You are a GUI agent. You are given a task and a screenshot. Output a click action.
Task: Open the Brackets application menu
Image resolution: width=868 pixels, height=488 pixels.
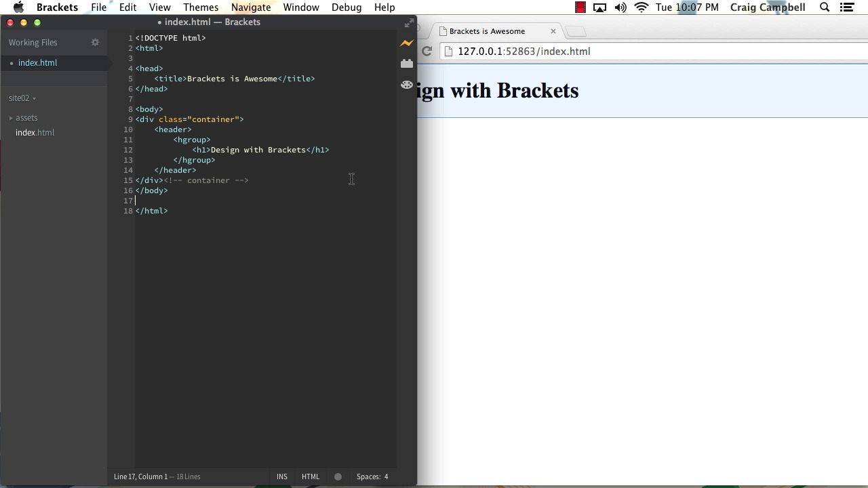coord(57,7)
